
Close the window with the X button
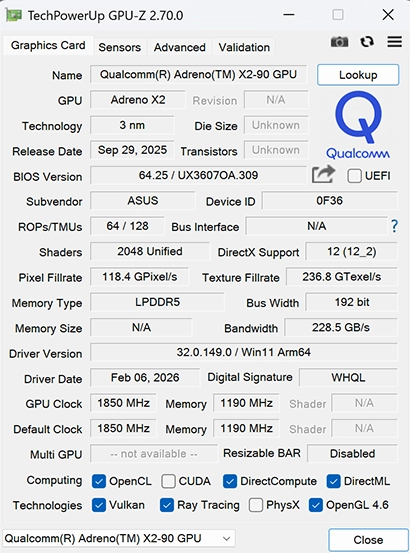(388, 15)
